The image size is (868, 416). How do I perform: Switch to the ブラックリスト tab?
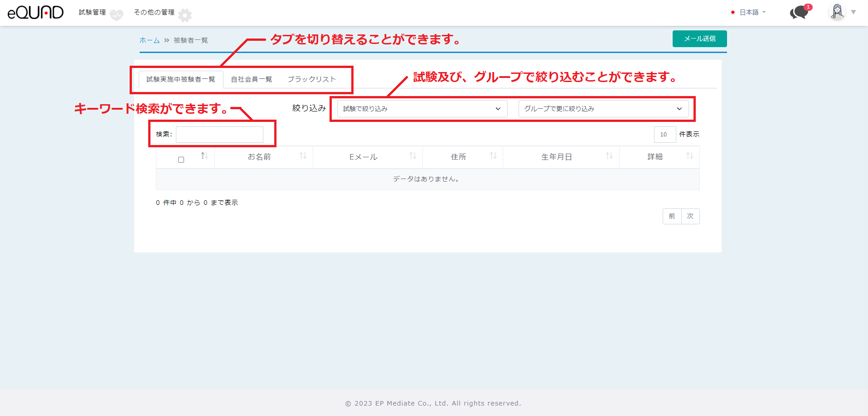(312, 79)
